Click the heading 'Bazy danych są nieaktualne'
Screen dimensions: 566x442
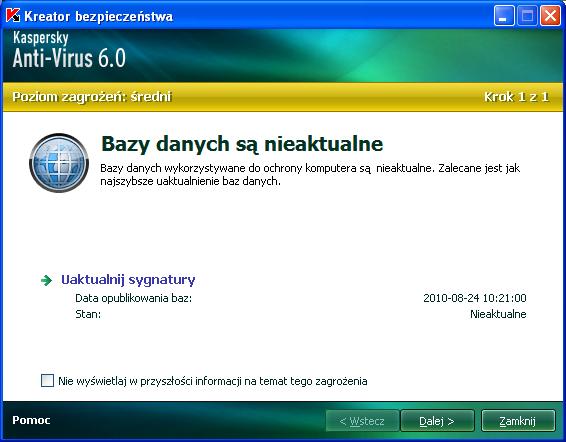(x=242, y=144)
